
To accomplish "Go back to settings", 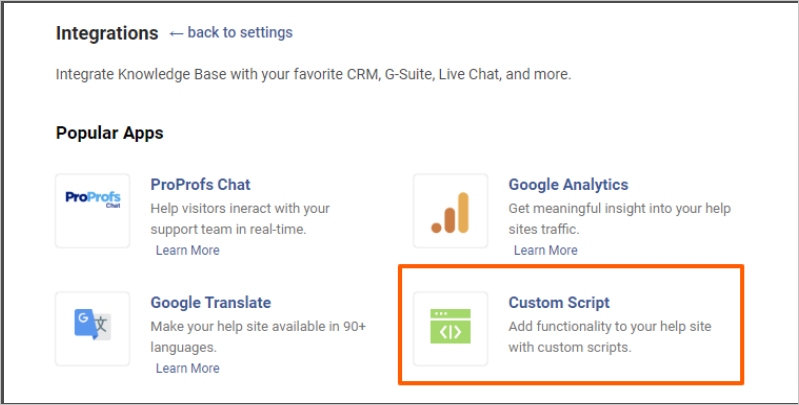I will (x=240, y=33).
